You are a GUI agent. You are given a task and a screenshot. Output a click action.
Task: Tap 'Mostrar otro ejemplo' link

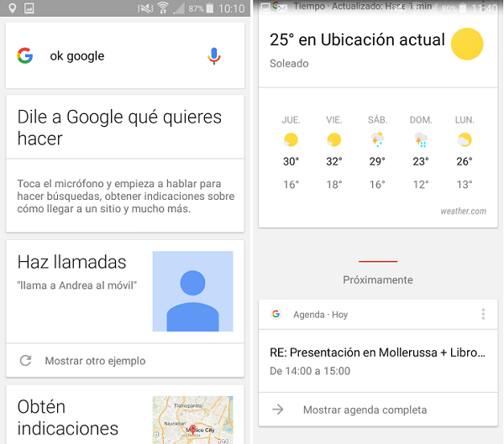click(95, 361)
